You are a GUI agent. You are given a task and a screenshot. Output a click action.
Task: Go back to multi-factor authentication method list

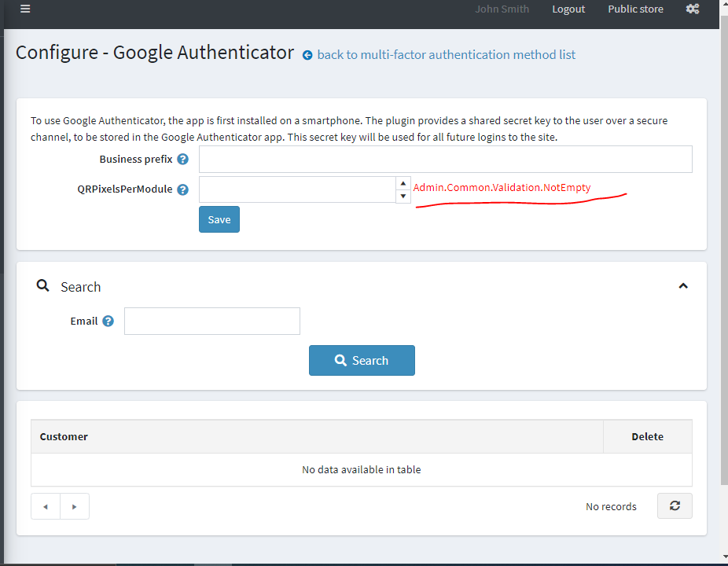point(447,55)
